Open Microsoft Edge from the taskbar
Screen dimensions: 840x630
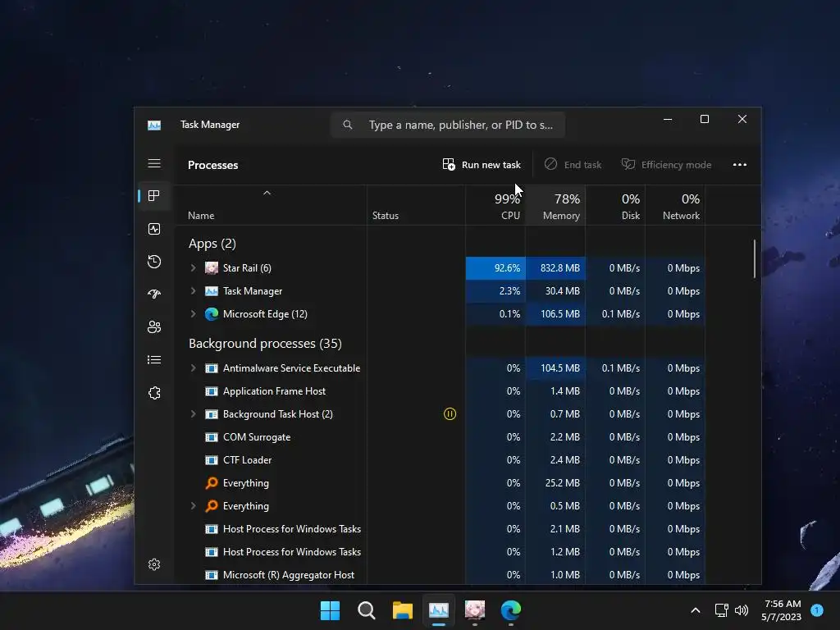point(511,610)
